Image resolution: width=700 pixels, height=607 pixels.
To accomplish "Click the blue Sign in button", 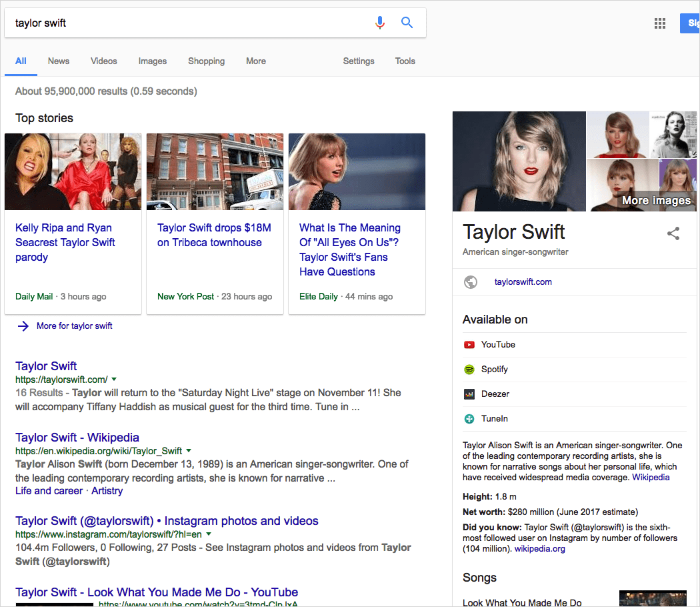I will (690, 23).
